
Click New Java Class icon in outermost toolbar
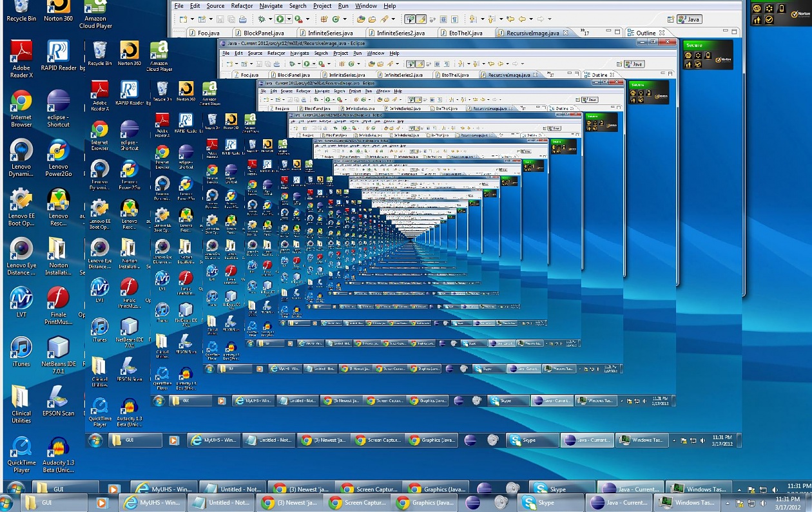pyautogui.click(x=336, y=19)
